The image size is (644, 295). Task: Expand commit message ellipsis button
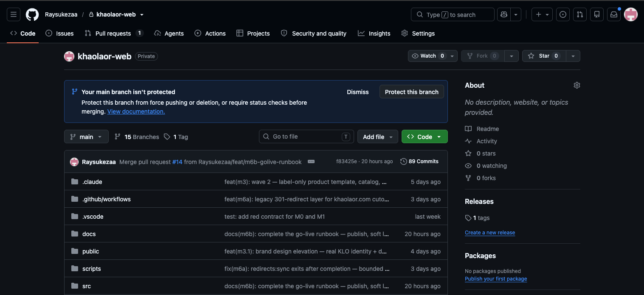[311, 161]
